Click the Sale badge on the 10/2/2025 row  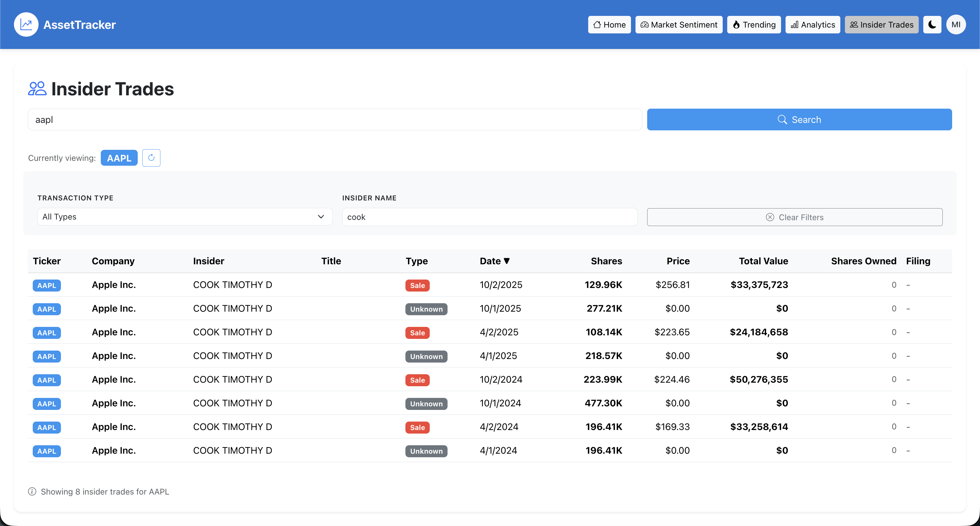point(417,285)
